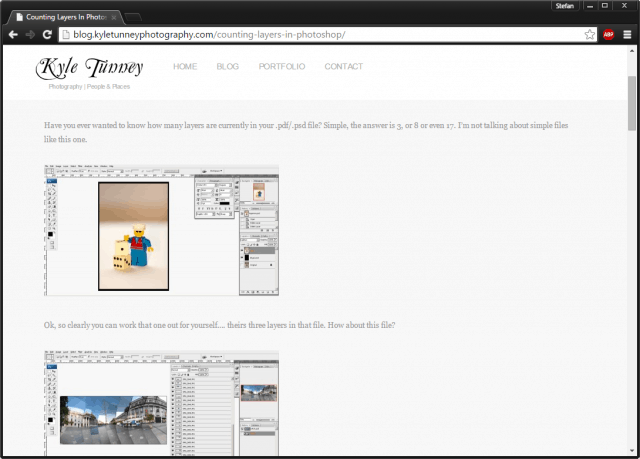This screenshot has width=640, height=459.
Task: Close the Counting Layers In Photoshop tab
Action: tap(114, 18)
